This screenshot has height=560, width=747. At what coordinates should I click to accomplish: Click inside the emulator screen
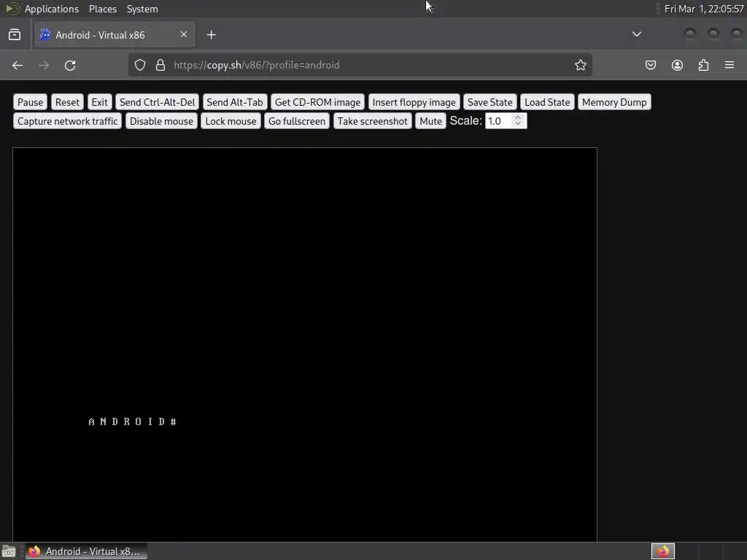click(x=305, y=344)
